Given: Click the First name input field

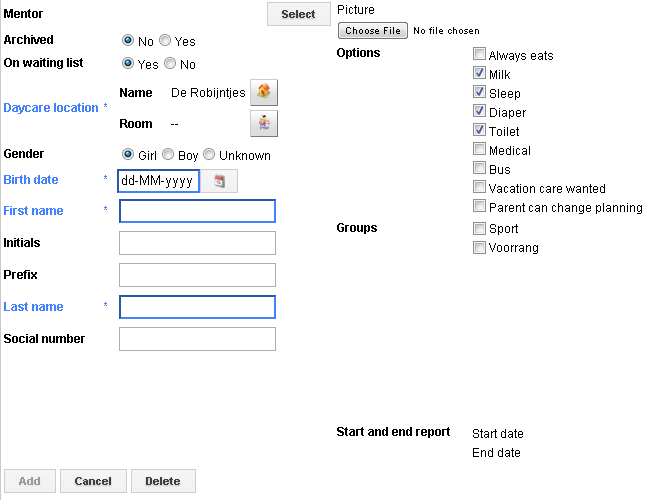Looking at the screenshot, I should tap(197, 211).
